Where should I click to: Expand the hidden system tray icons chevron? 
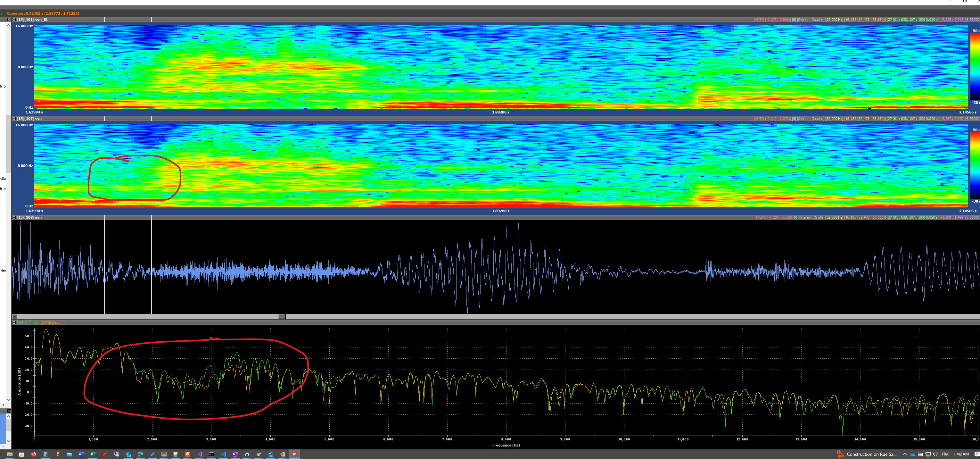(x=905, y=454)
